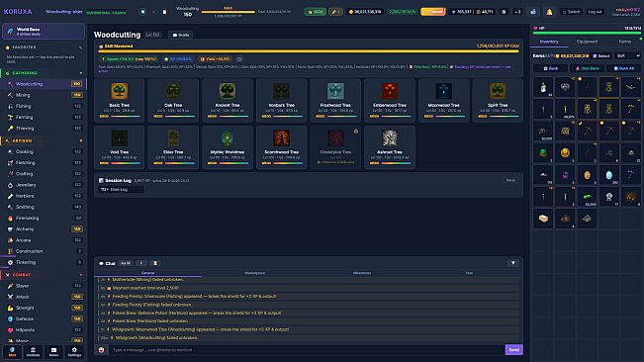Select the Ironbark Tree icon

281,91
